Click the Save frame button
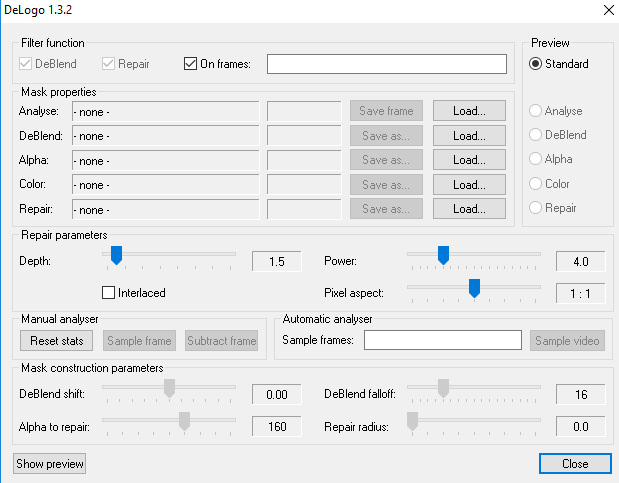 (x=386, y=111)
